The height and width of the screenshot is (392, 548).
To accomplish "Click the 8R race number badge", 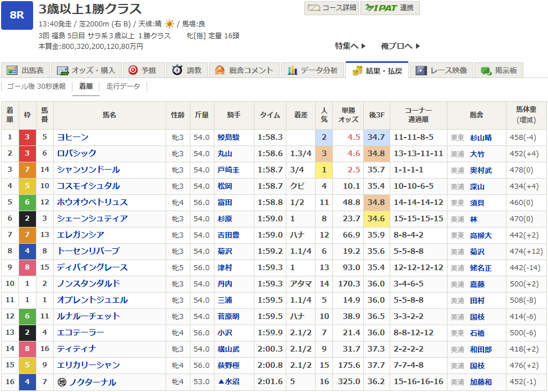I will click(x=17, y=15).
